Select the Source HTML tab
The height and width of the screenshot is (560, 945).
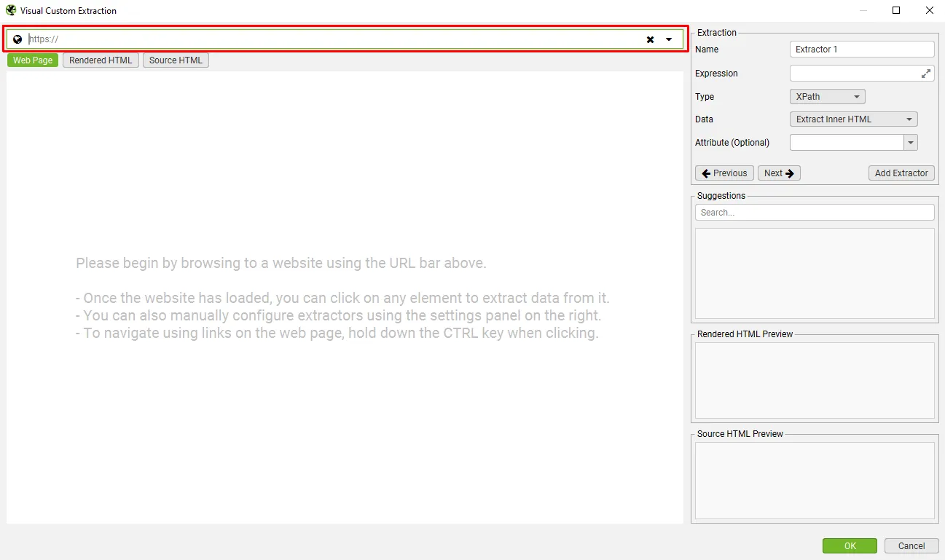click(x=176, y=60)
